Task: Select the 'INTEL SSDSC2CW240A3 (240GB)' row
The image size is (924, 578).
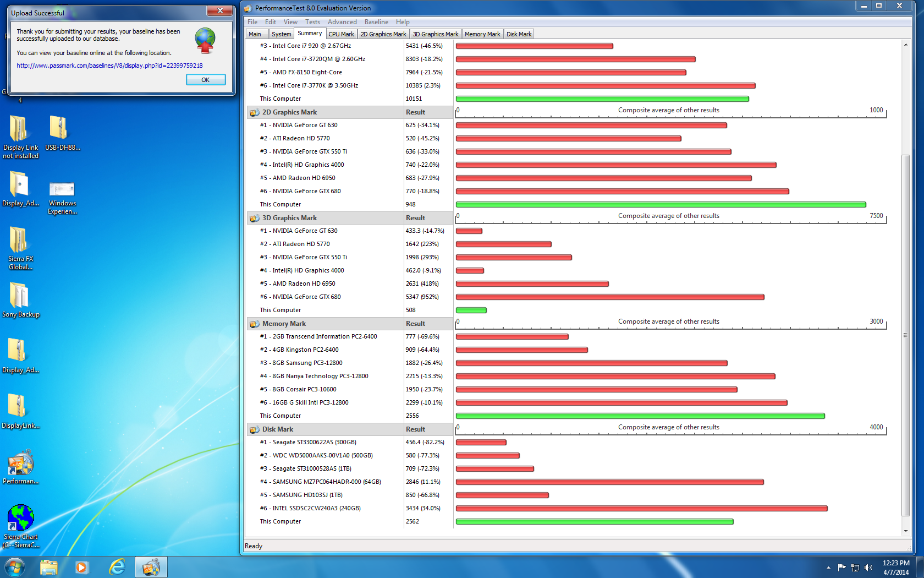Action: tap(350, 509)
